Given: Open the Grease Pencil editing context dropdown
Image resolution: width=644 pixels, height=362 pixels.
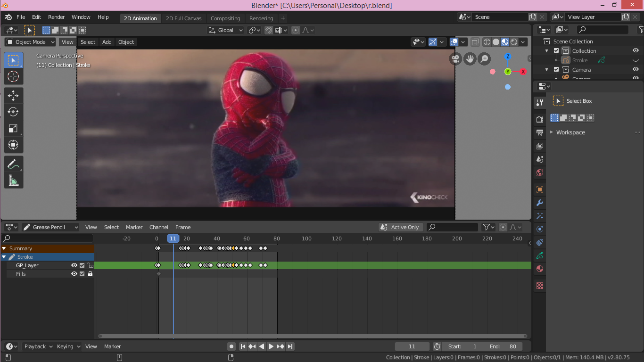Looking at the screenshot, I should pos(50,227).
